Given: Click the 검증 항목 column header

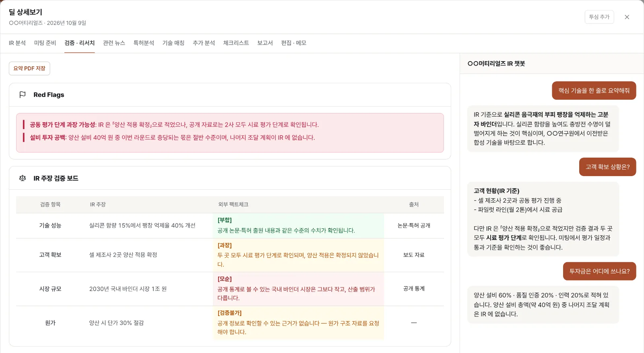Looking at the screenshot, I should (50, 205).
